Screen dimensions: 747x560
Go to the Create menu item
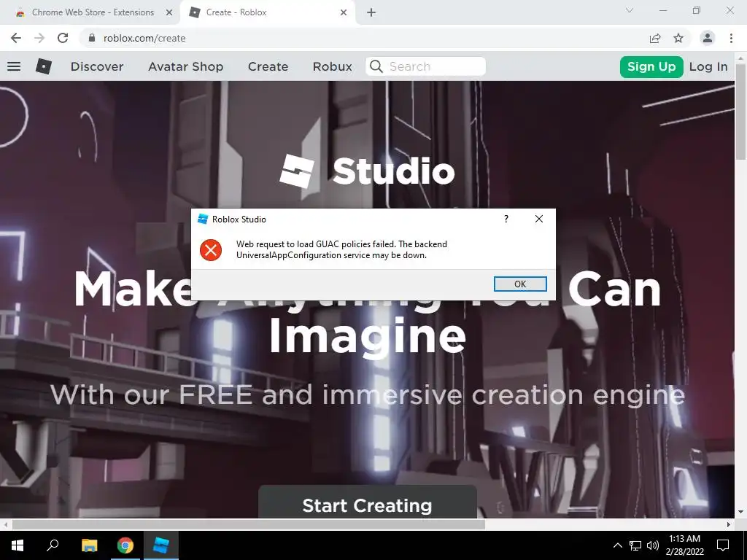(x=268, y=66)
